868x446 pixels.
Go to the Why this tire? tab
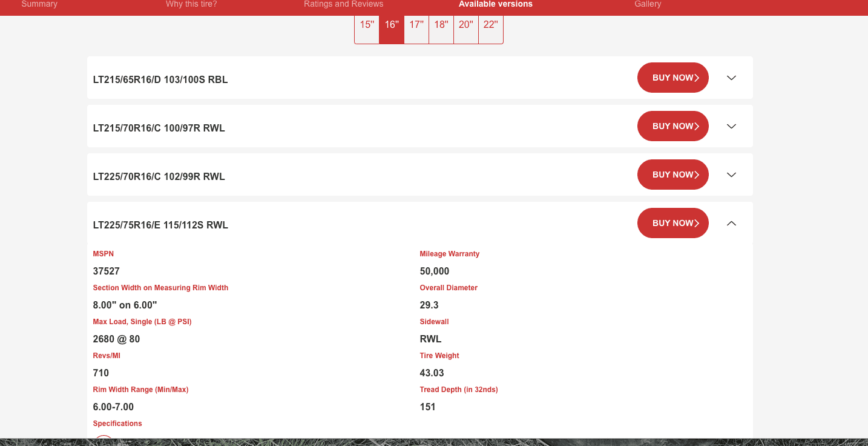coord(191,4)
